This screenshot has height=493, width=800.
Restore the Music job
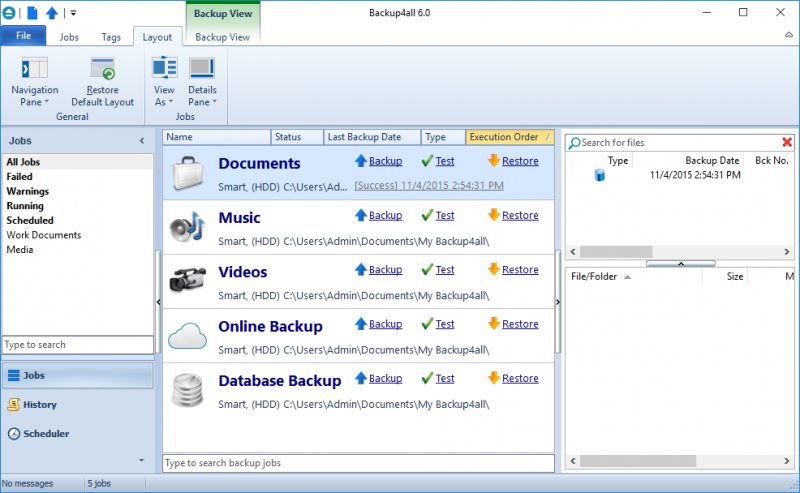(513, 216)
